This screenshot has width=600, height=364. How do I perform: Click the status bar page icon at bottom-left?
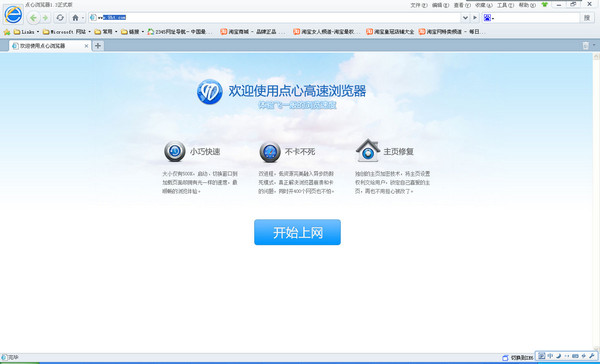tap(4, 357)
